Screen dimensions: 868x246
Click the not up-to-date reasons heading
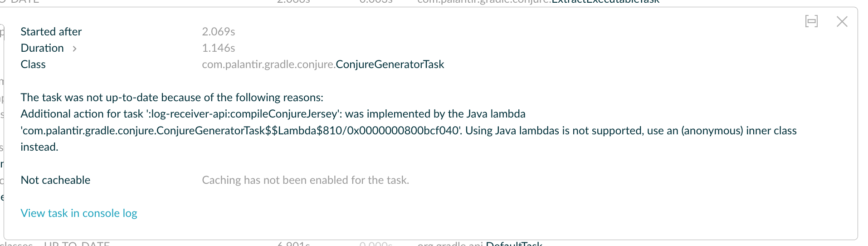[172, 98]
